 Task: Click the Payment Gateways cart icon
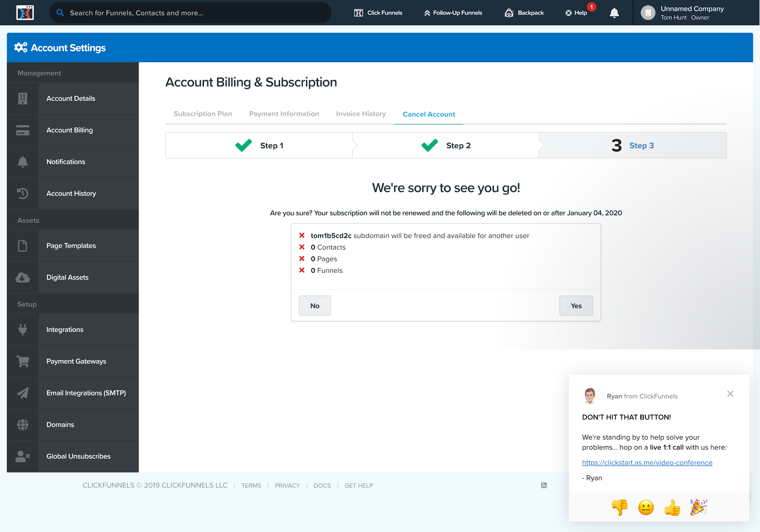[x=22, y=361]
